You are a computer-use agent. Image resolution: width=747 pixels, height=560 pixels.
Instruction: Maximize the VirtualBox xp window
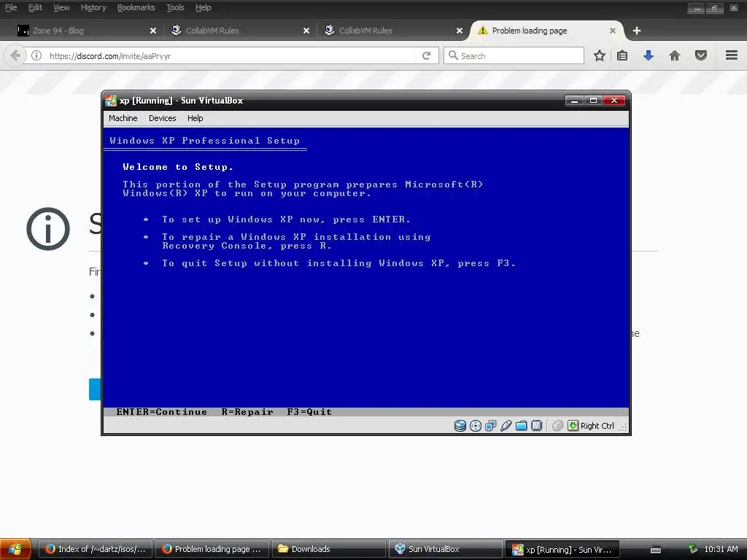[593, 101]
